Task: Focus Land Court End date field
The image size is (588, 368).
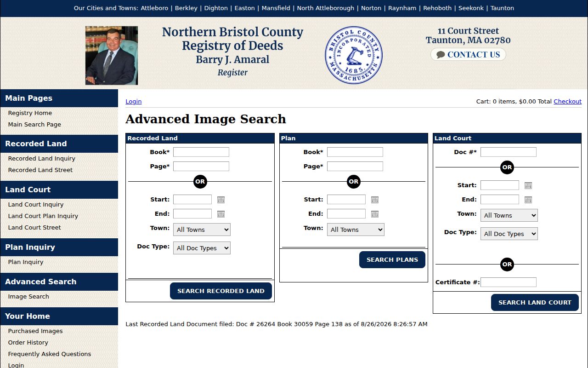Action: pos(500,199)
